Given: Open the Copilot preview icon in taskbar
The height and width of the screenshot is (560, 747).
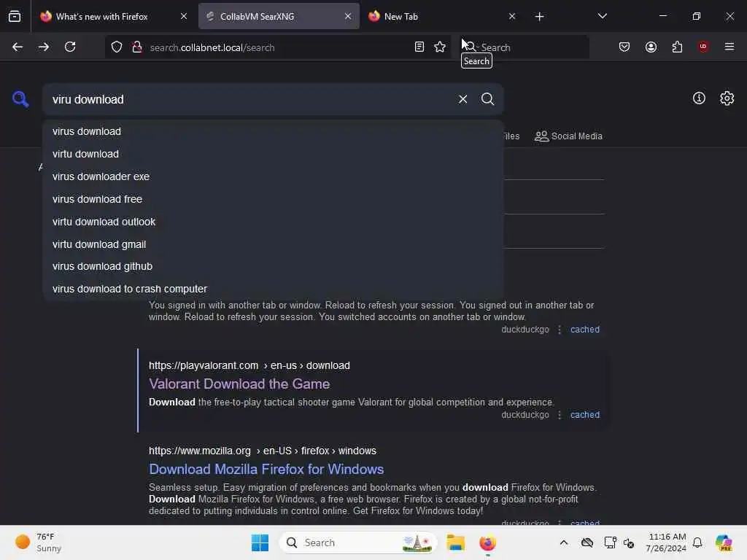Looking at the screenshot, I should (x=724, y=542).
